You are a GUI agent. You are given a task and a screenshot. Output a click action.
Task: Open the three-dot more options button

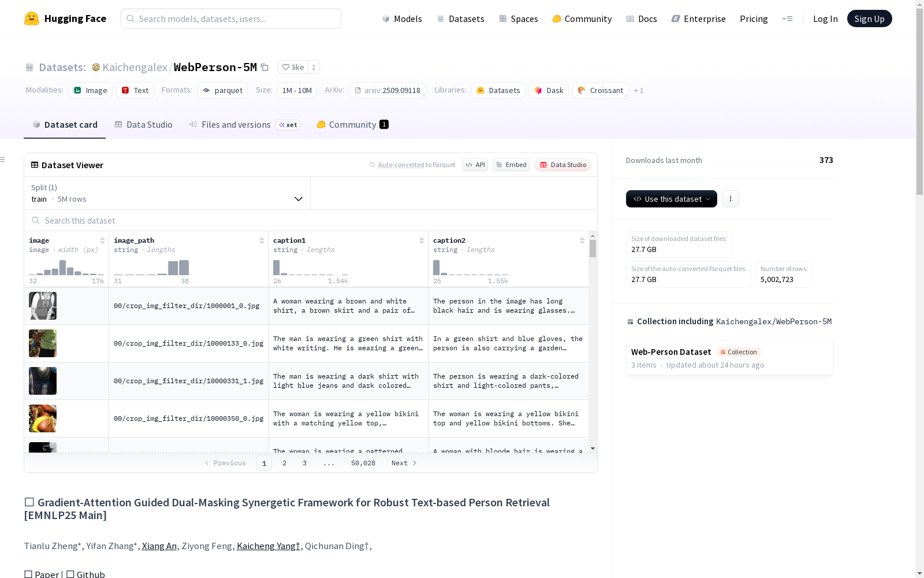(731, 199)
